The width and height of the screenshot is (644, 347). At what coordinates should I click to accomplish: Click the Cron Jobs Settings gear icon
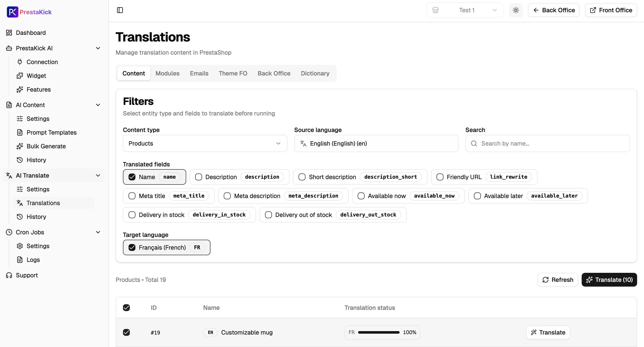20,246
